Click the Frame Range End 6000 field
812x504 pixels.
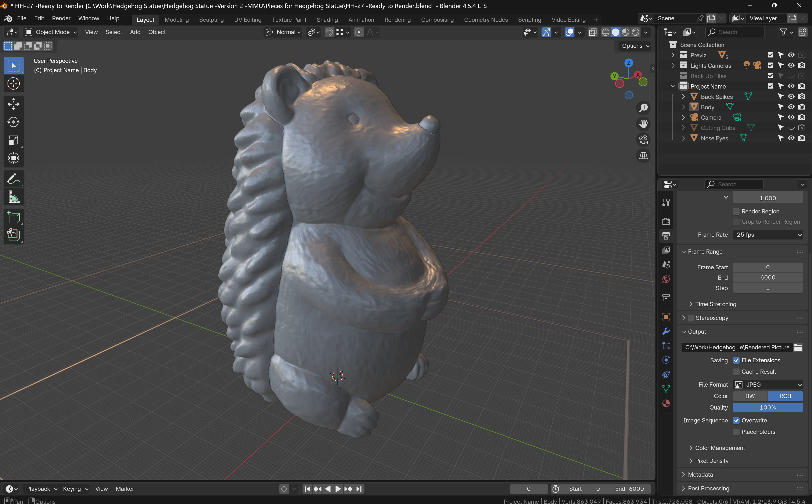coord(768,277)
